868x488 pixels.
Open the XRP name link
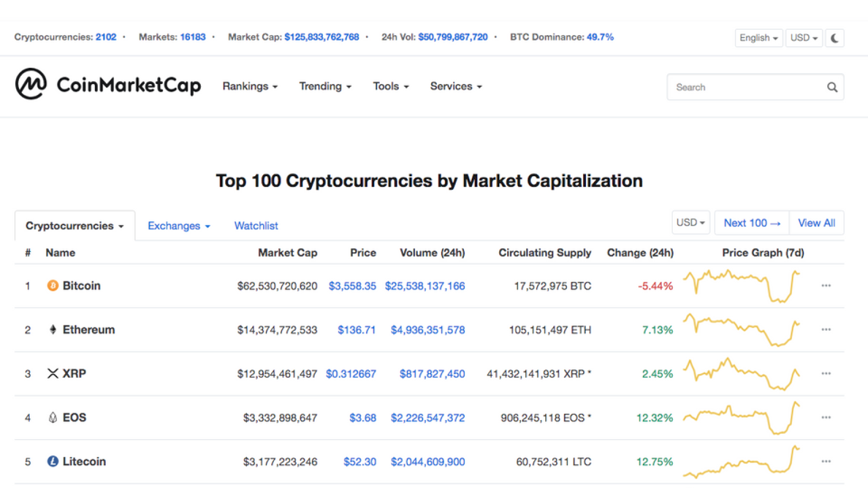tap(74, 374)
